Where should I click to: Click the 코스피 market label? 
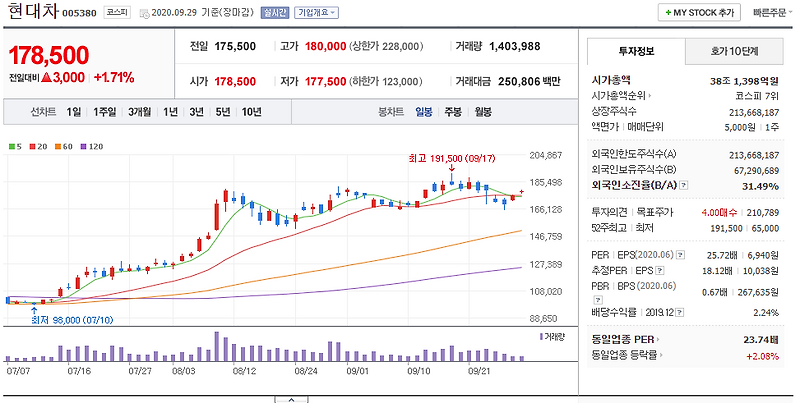[117, 13]
